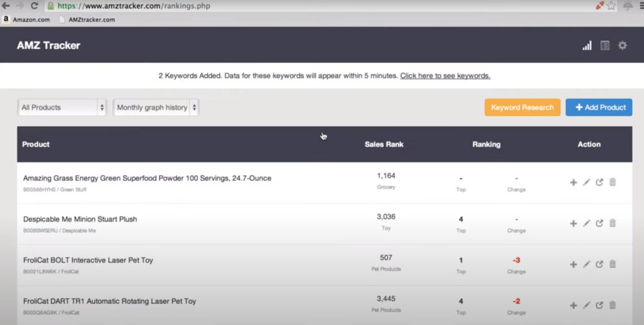The height and width of the screenshot is (325, 644).
Task: Add keywords (plus icon) for Minion Stuart Plush
Action: [x=573, y=223]
